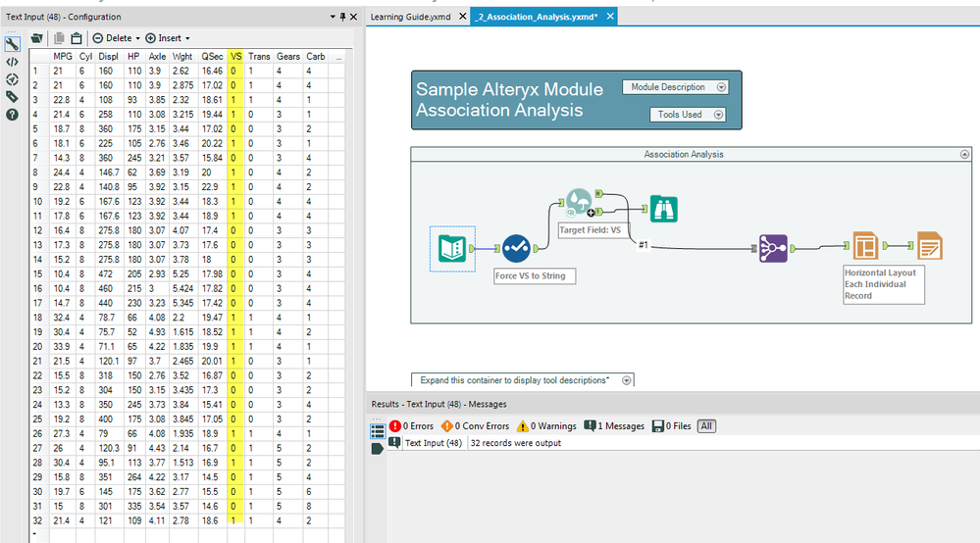Expand the Tools Used container

tap(718, 115)
